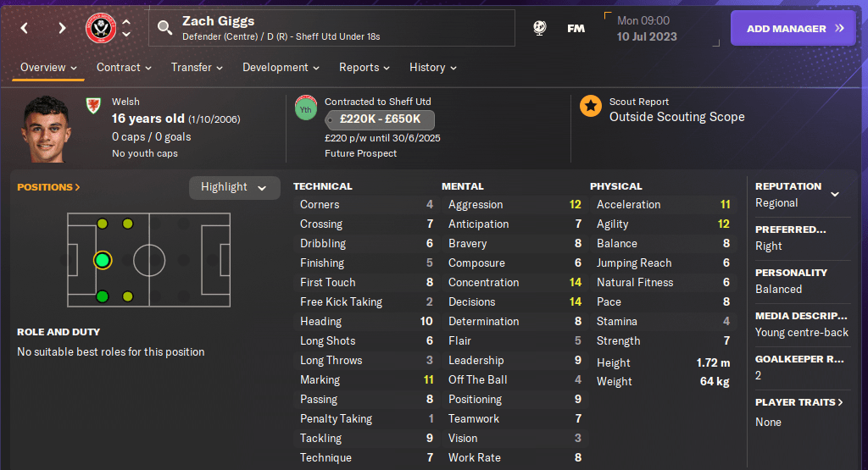The height and width of the screenshot is (470, 868).
Task: Click the Scout Report star icon
Action: (591, 106)
